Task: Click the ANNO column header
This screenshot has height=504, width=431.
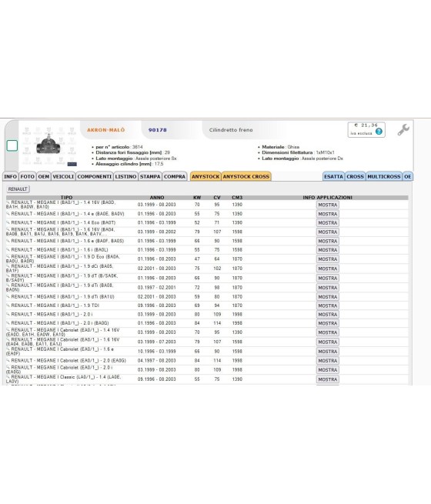Action: coord(157,197)
